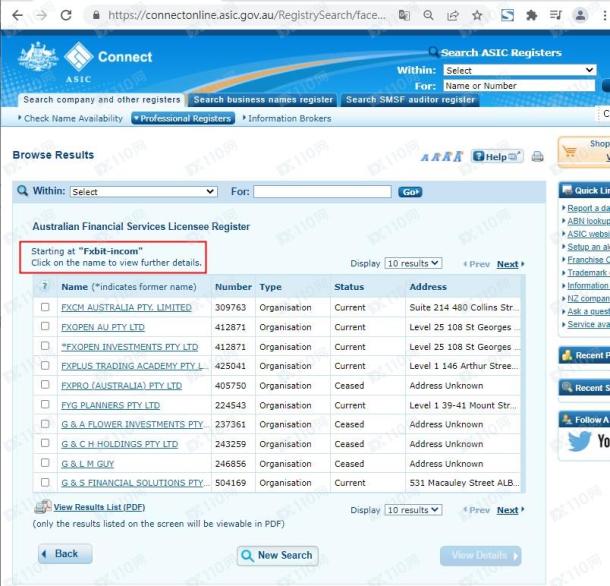Open the Help button

coord(497,156)
